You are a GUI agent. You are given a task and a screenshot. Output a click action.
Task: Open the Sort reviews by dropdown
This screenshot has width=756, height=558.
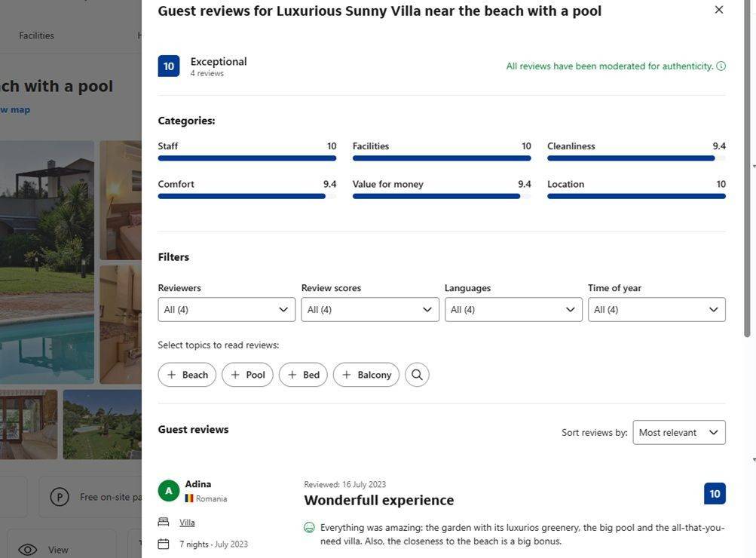(678, 433)
